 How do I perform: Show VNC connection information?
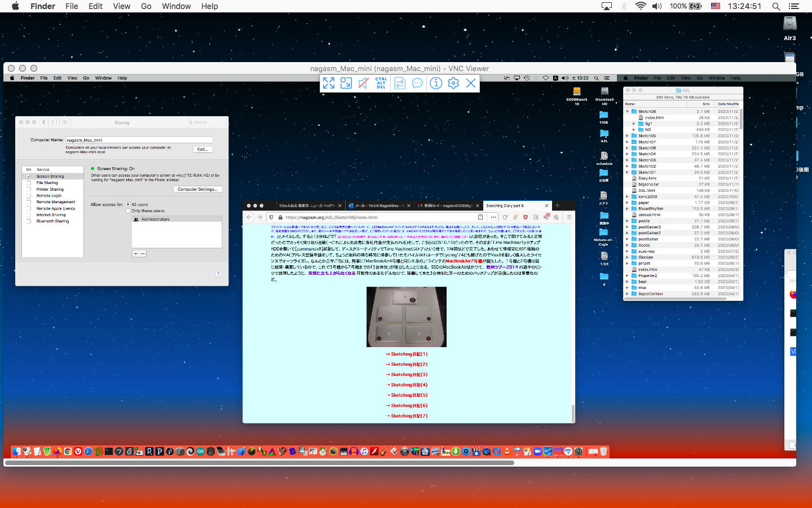click(435, 84)
